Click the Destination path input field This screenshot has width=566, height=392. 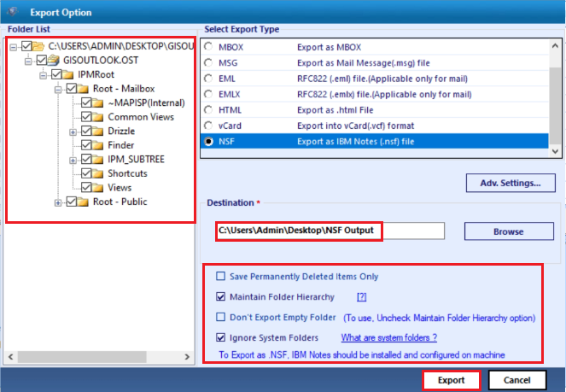[x=330, y=231]
